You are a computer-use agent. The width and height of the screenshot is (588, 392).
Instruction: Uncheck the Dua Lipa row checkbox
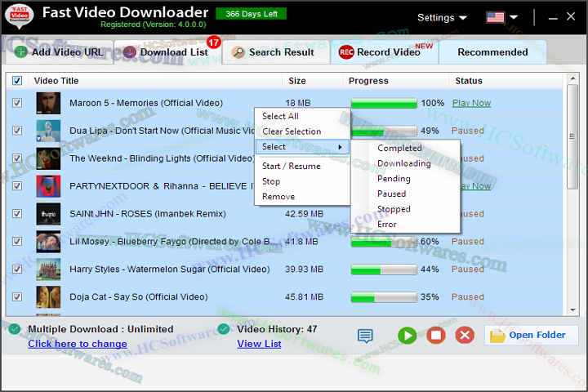pos(17,131)
